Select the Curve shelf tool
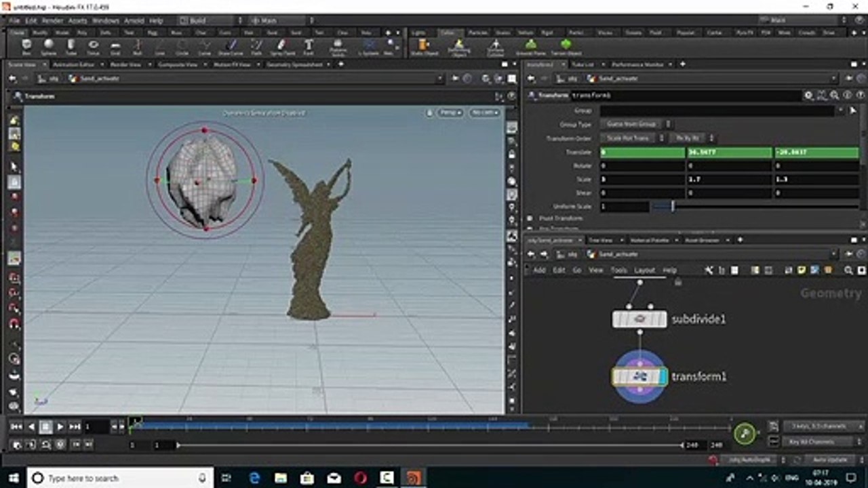This screenshot has width=868, height=488. [204, 47]
